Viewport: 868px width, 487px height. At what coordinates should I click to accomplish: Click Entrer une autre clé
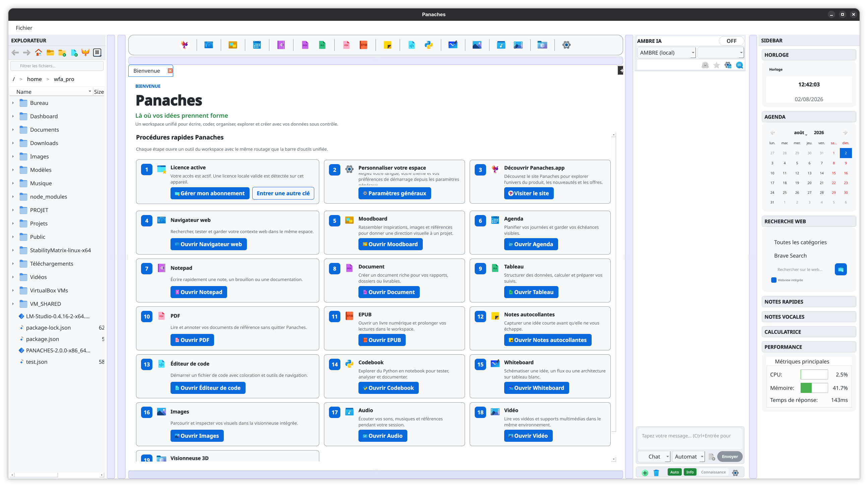[x=283, y=193]
